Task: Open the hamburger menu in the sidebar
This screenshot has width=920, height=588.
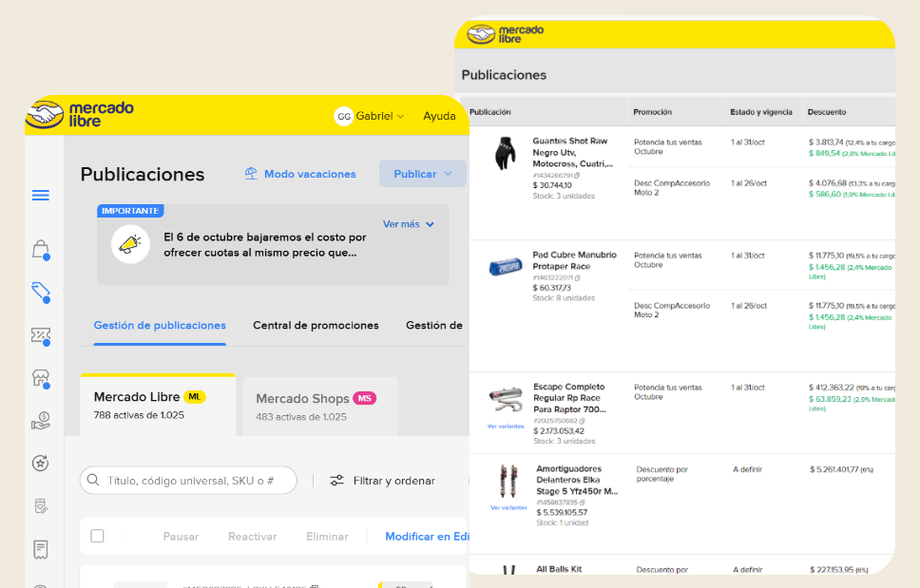Action: tap(41, 196)
